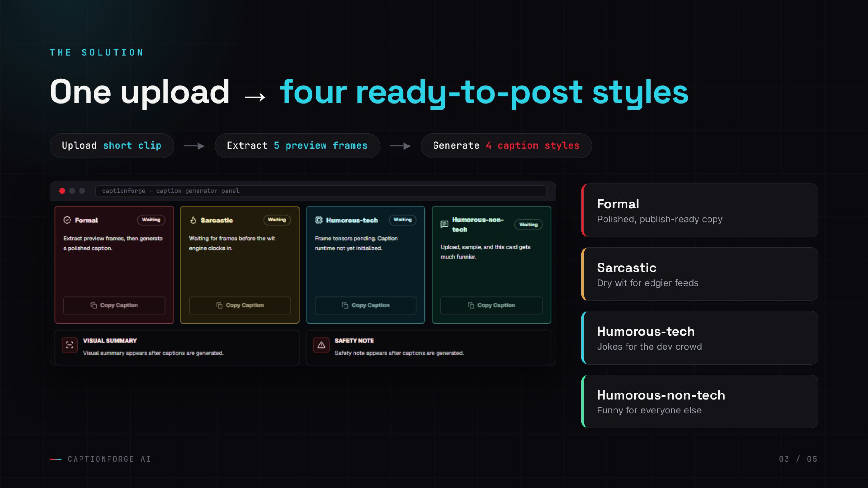The image size is (868, 488).
Task: Click the "03 / 05" slide number
Action: pos(798,459)
